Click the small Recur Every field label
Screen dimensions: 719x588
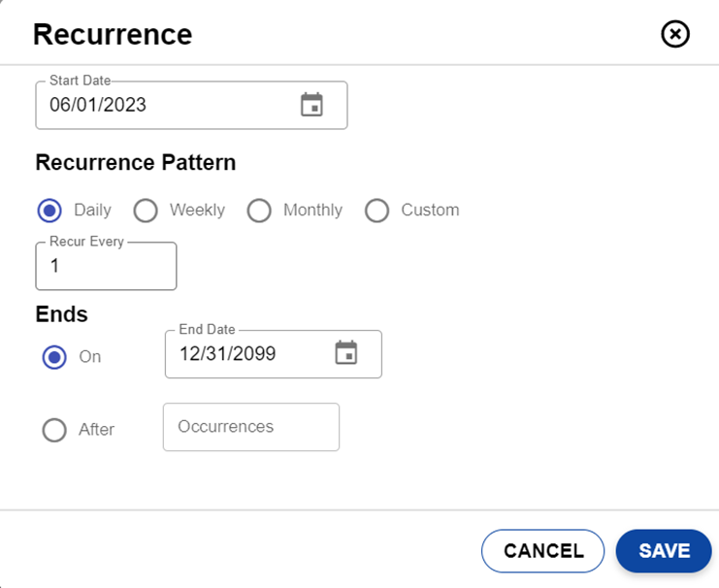(86, 242)
